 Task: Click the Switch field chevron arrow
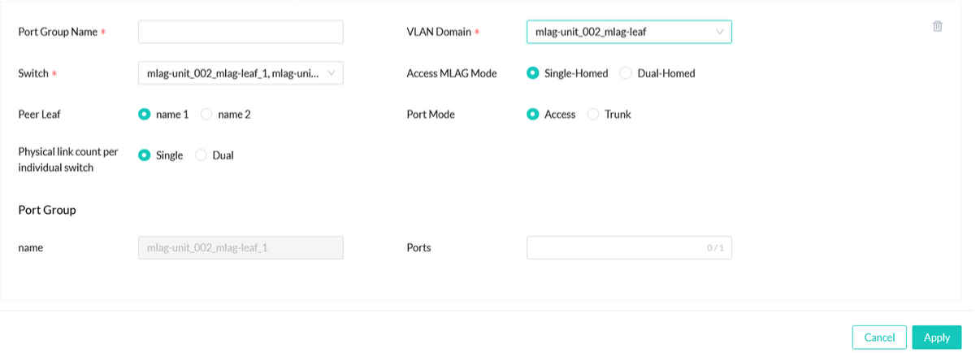pyautogui.click(x=331, y=73)
